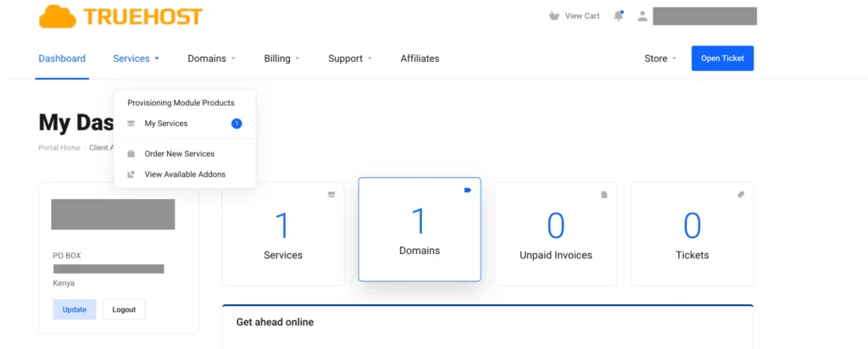The width and height of the screenshot is (868, 349).
Task: Click the server icon on the Services card
Action: coord(331,195)
